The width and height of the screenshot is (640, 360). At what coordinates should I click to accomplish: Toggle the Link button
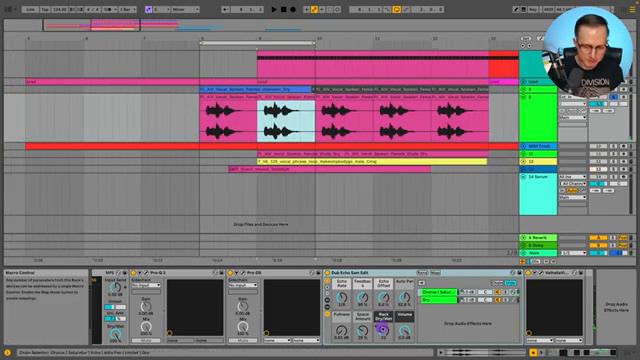click(x=30, y=9)
